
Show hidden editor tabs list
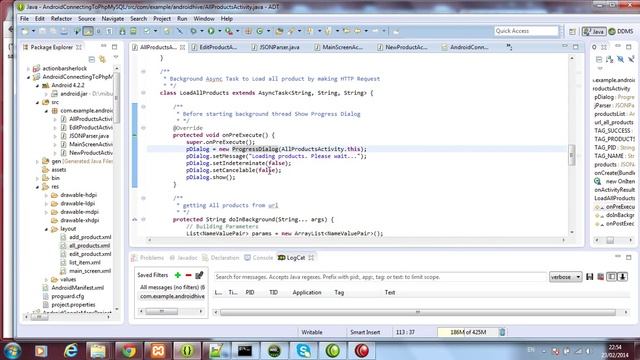[x=509, y=47]
